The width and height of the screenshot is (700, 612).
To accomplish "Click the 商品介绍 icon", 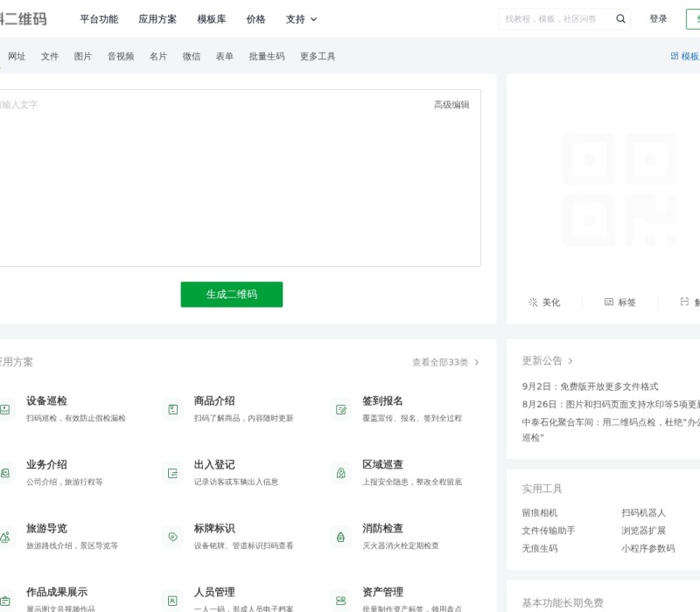I will click(172, 409).
